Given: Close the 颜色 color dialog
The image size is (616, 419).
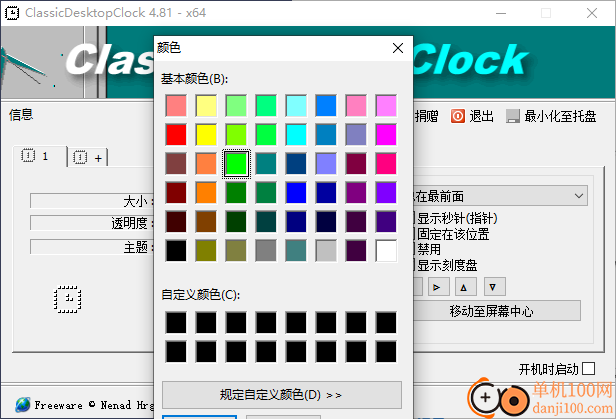Looking at the screenshot, I should [398, 48].
